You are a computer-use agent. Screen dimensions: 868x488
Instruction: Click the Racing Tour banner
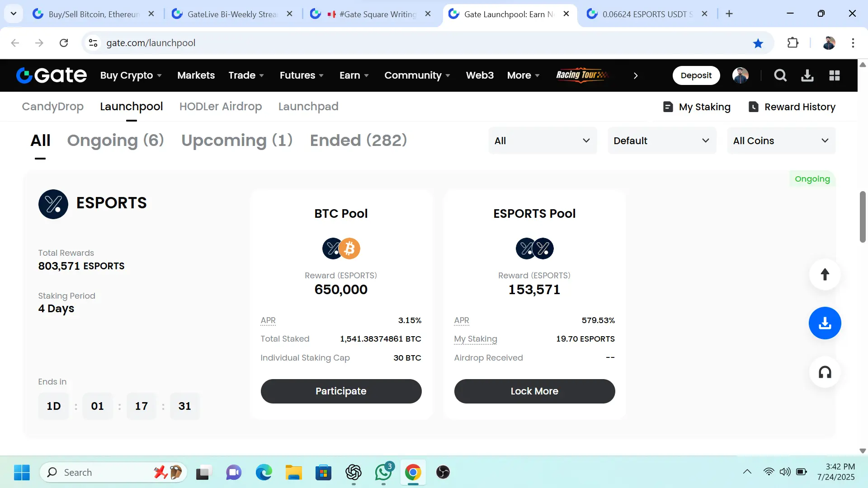pos(582,75)
